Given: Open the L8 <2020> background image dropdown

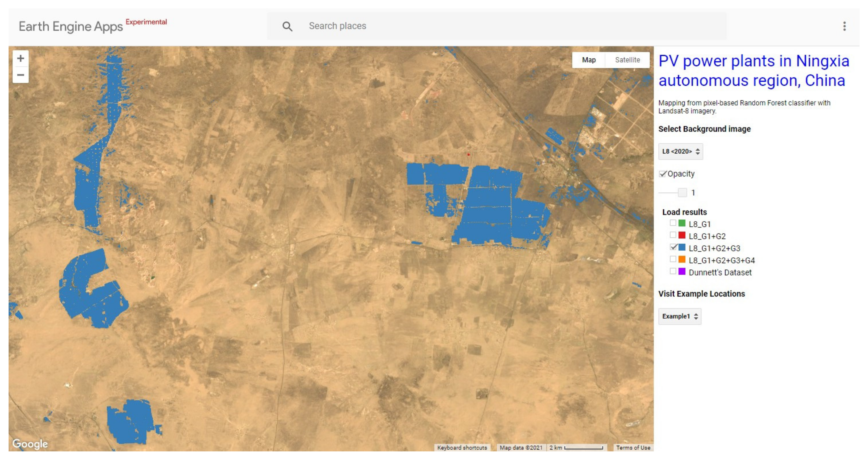Looking at the screenshot, I should (x=680, y=152).
